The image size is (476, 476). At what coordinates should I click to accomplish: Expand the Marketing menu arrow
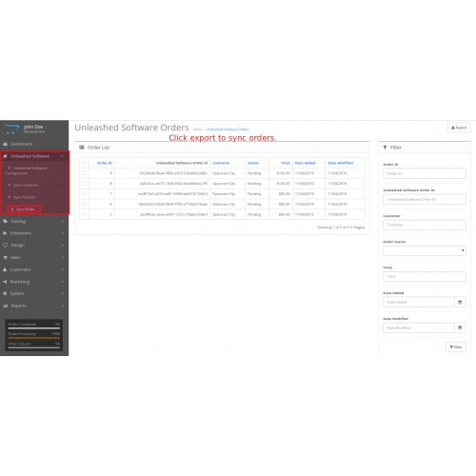[x=63, y=282]
